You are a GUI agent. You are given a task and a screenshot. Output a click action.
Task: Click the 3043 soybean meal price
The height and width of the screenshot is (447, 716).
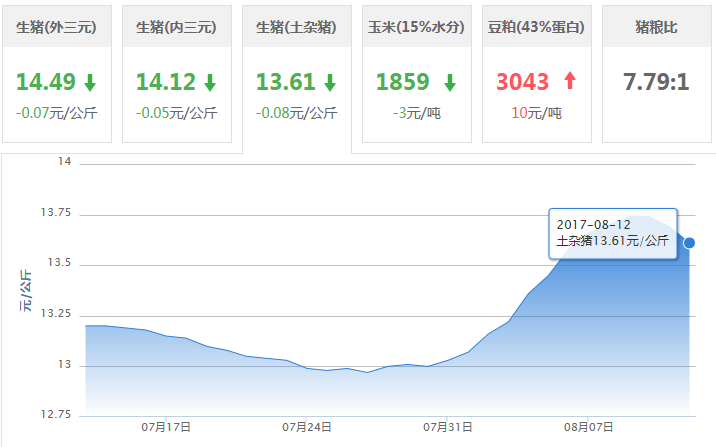point(524,82)
